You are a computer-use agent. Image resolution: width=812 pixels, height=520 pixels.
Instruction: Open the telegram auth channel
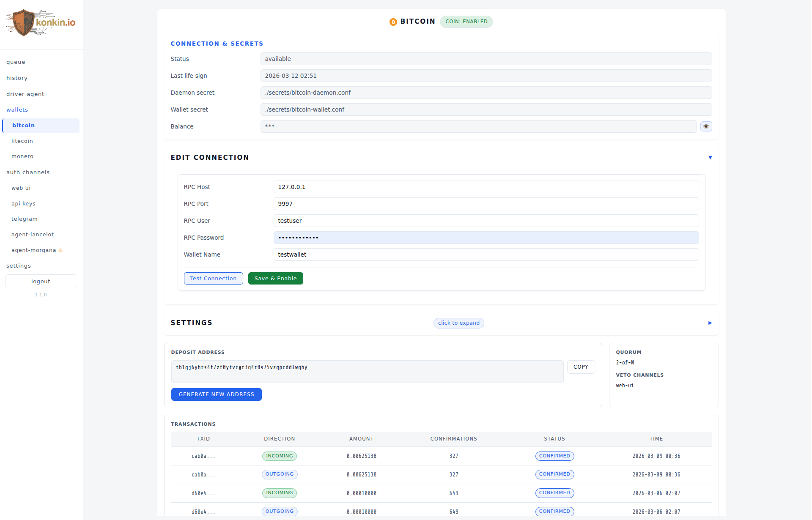tap(25, 219)
